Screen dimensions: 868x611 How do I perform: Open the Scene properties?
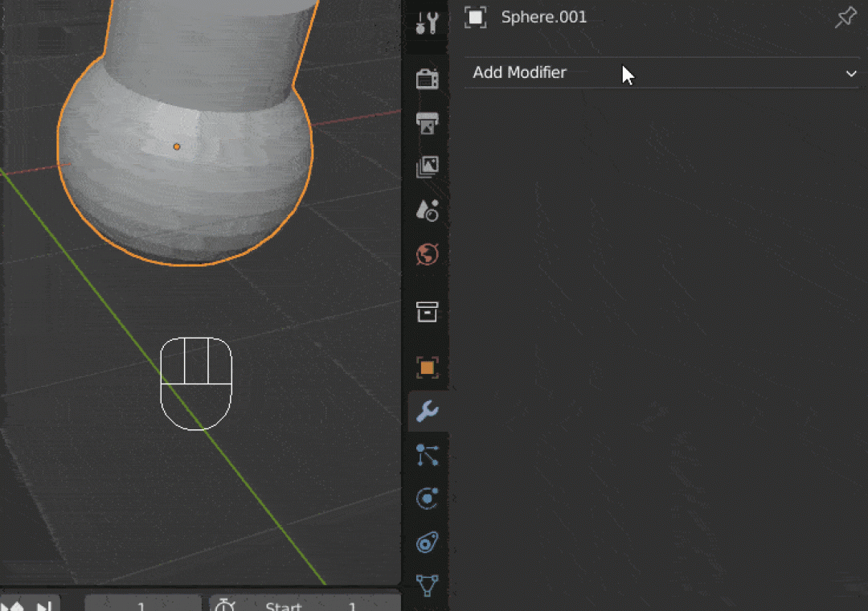tap(428, 210)
